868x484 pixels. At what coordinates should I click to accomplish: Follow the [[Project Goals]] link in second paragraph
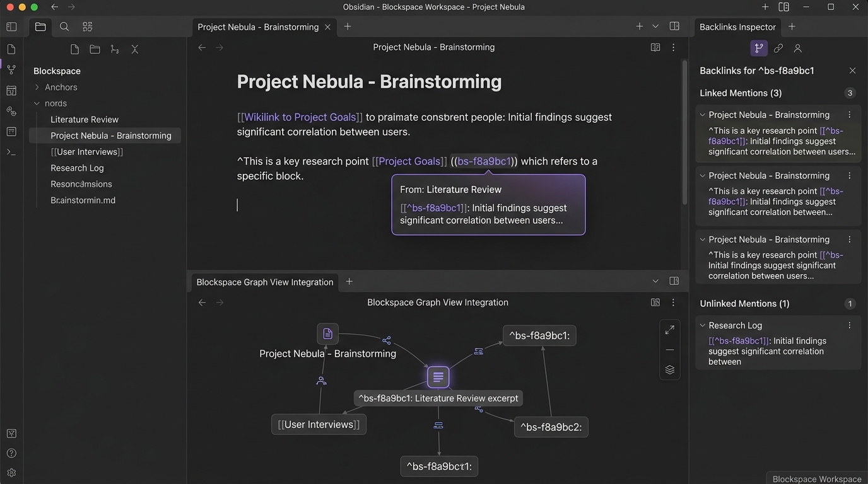pos(410,161)
